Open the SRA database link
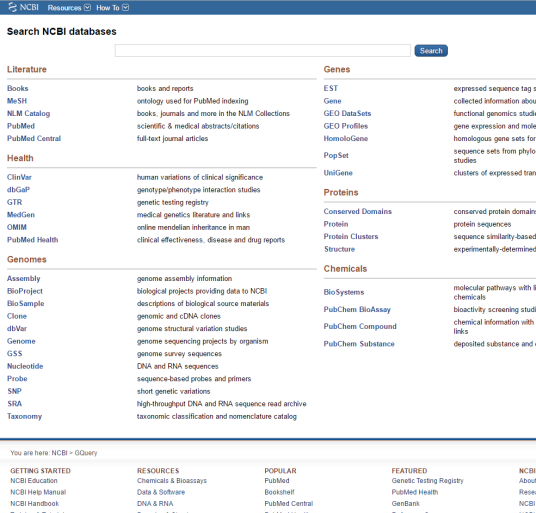This screenshot has width=536, height=513. pos(15,404)
